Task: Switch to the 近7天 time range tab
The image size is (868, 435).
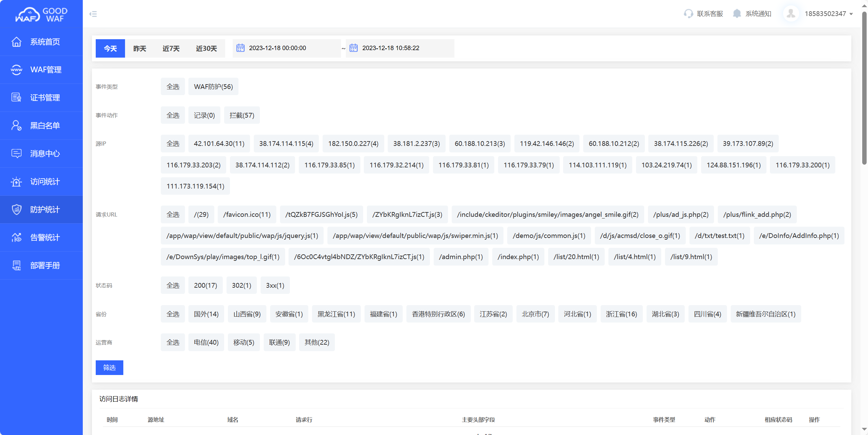Action: coord(171,48)
